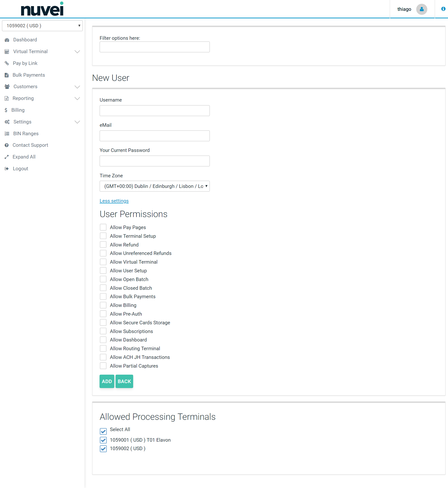Click the Pay by Link chain icon
Screen dimensions: 448x488
click(7, 63)
